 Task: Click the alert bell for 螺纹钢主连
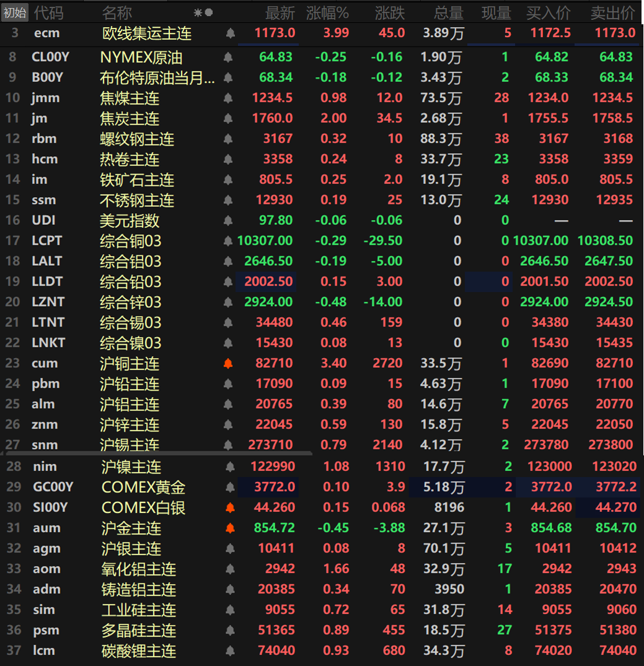click(x=228, y=139)
